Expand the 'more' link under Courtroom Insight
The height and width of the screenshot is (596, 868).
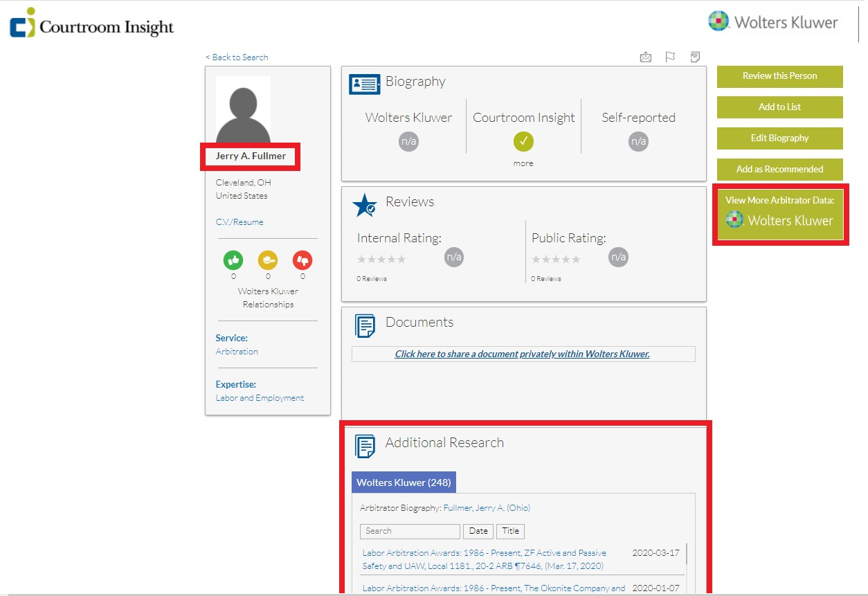[x=523, y=163]
